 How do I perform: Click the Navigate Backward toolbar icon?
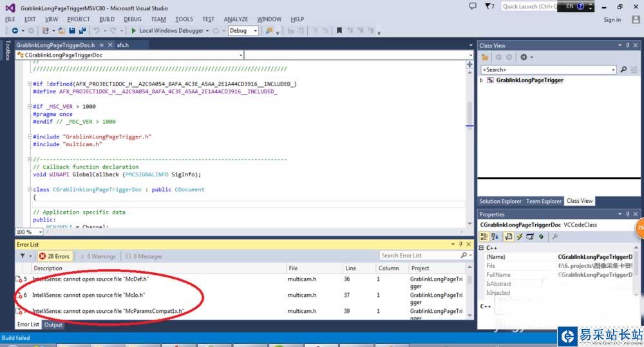pyautogui.click(x=15, y=30)
